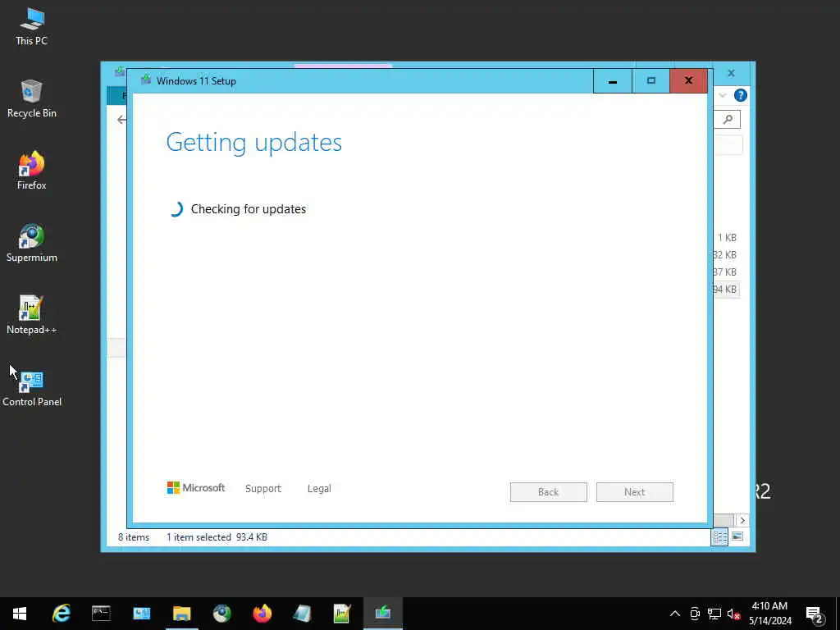The height and width of the screenshot is (630, 840).
Task: Open Notepad++ desktop shortcut
Action: point(32,316)
